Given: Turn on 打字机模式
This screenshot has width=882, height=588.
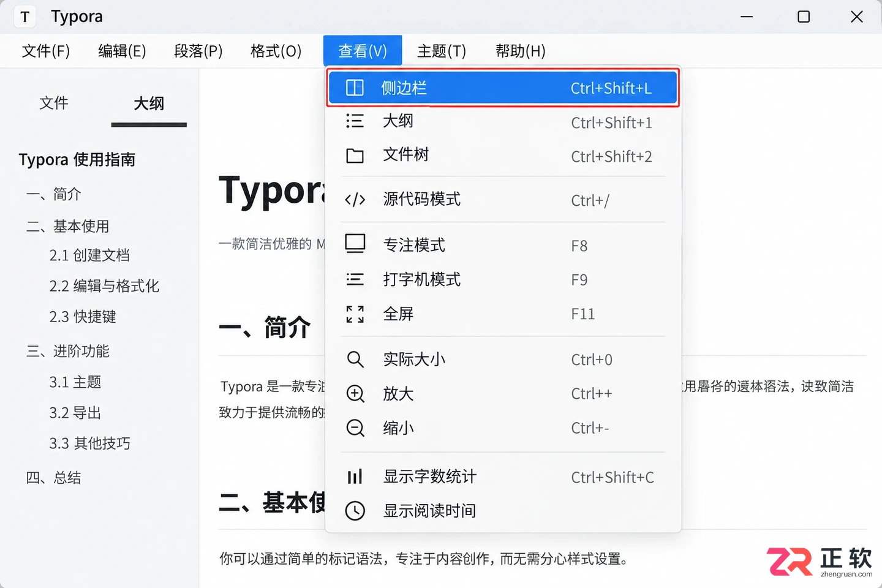Looking at the screenshot, I should pos(503,279).
